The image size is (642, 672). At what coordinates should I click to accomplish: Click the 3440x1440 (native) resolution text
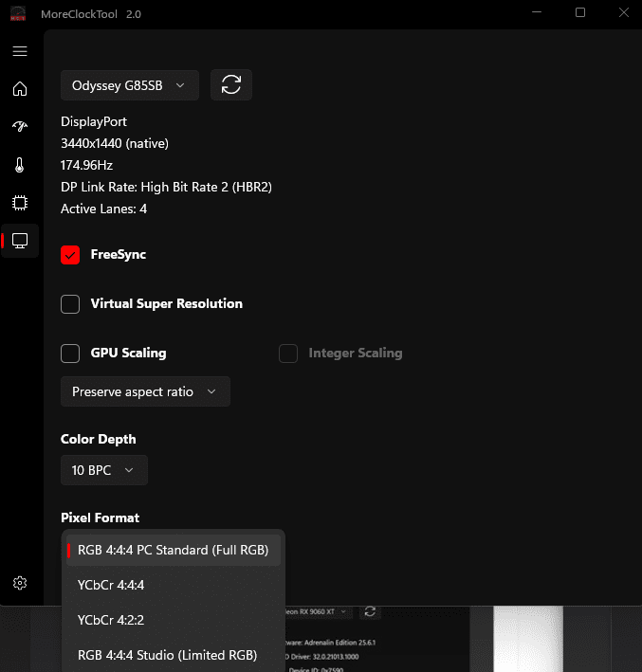(115, 143)
